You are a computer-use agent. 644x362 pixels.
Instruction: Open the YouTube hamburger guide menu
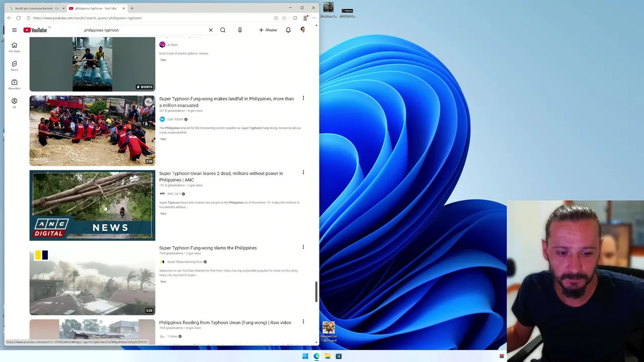(x=14, y=30)
